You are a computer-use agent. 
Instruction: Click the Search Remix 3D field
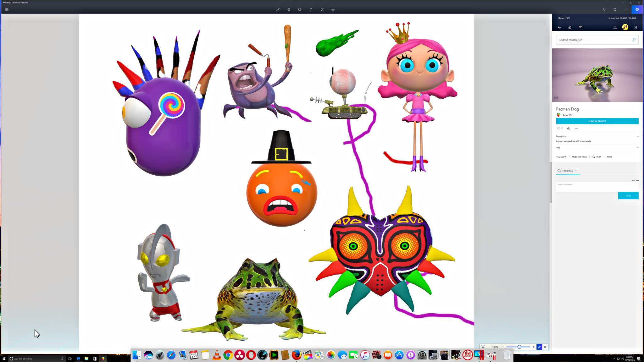click(594, 40)
